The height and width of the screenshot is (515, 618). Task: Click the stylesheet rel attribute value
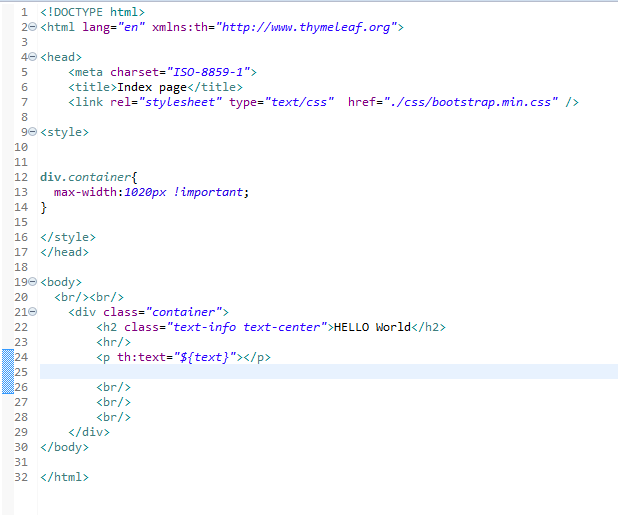point(180,102)
